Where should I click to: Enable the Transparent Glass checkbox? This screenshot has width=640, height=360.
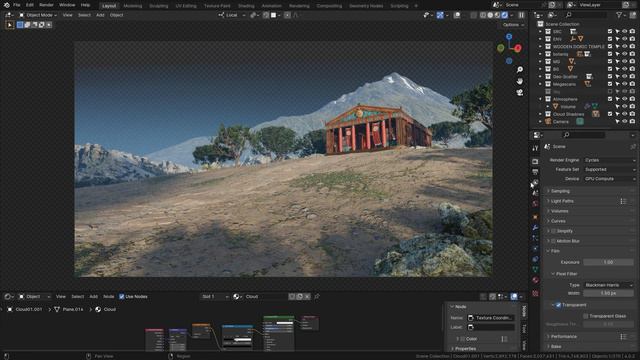[586, 316]
